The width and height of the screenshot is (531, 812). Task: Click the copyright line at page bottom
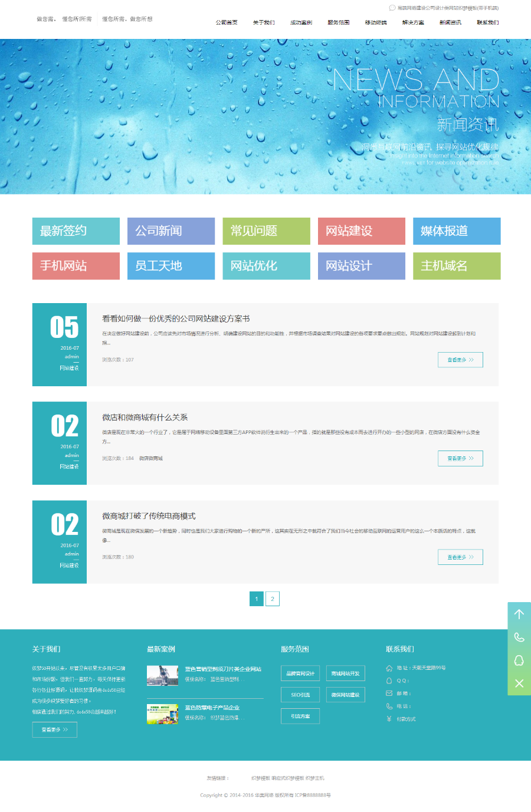click(265, 795)
